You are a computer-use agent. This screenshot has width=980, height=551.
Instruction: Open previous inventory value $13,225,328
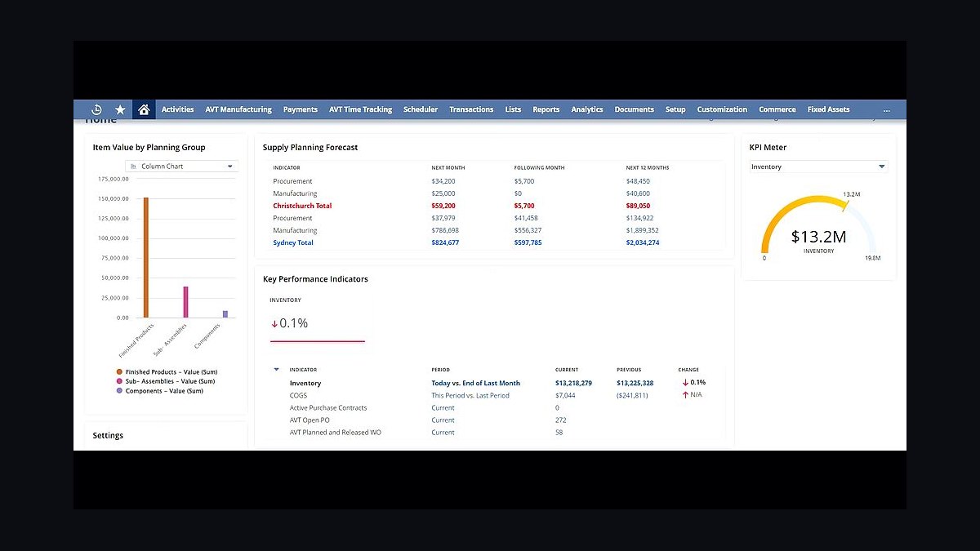[x=635, y=383]
